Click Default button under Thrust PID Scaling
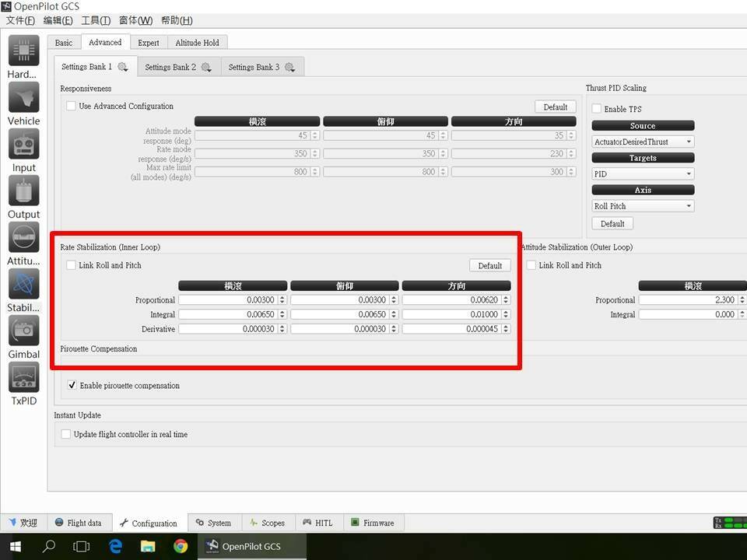The height and width of the screenshot is (560, 747). (612, 223)
